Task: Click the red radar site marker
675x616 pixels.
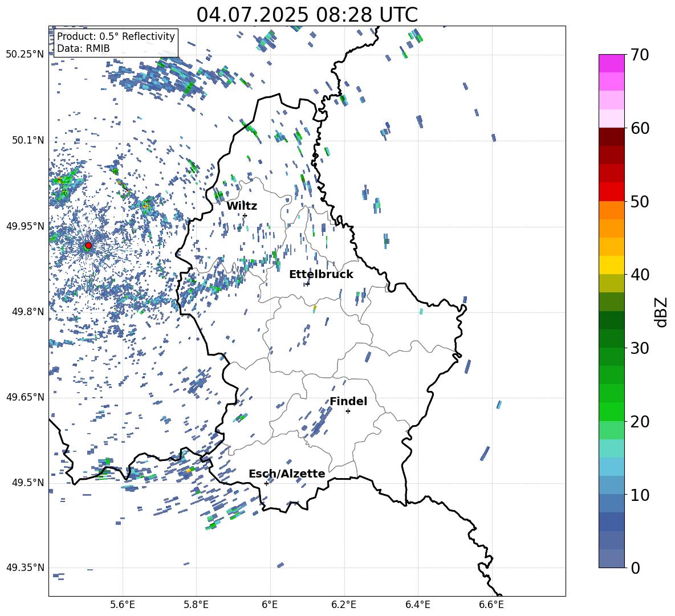Action: click(88, 246)
